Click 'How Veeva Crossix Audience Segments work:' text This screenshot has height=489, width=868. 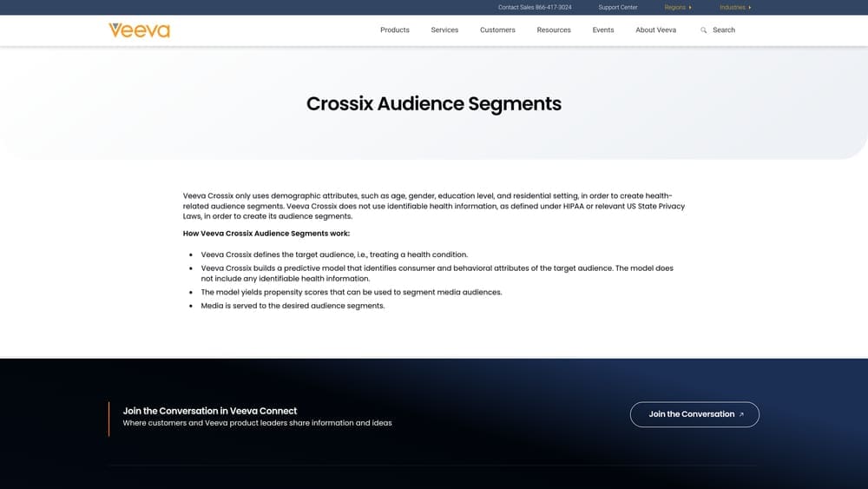266,233
